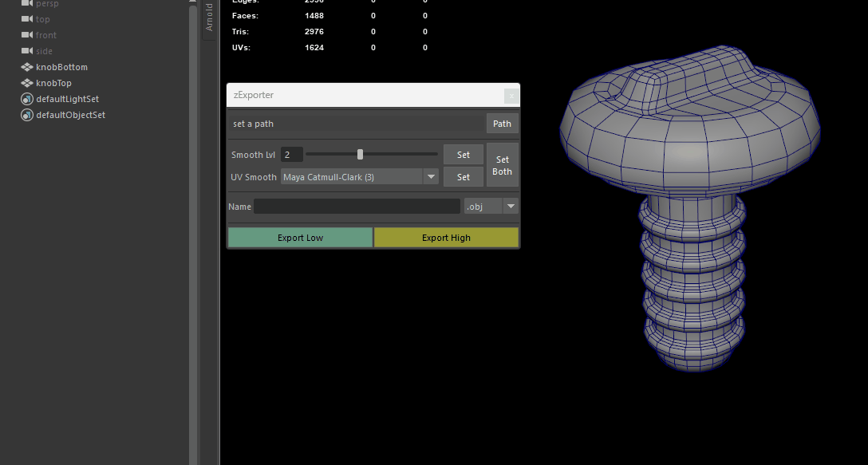Open the .obj file format dropdown
This screenshot has width=868, height=465.
[491, 207]
